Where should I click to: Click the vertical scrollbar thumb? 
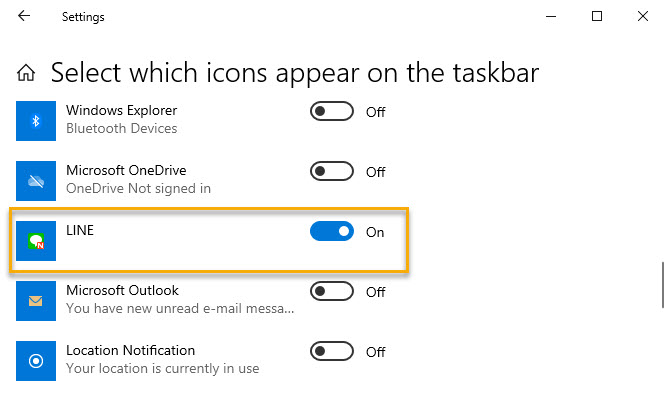click(663, 285)
